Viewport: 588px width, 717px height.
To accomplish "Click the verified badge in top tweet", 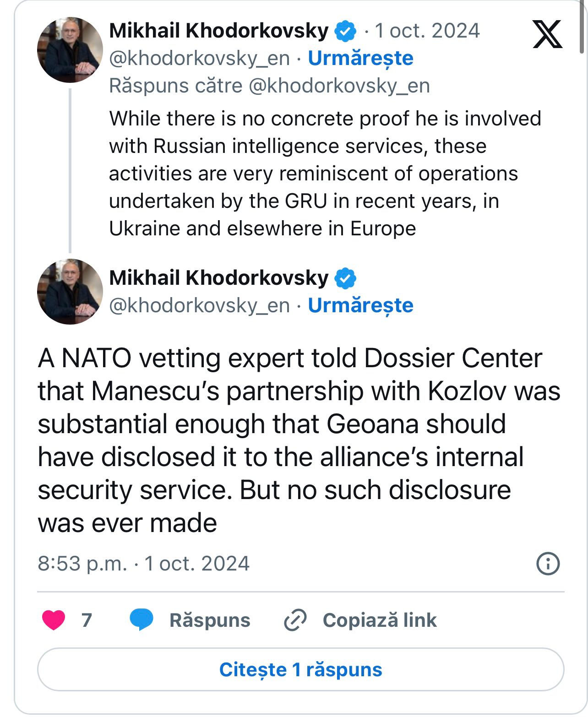I will (x=346, y=31).
